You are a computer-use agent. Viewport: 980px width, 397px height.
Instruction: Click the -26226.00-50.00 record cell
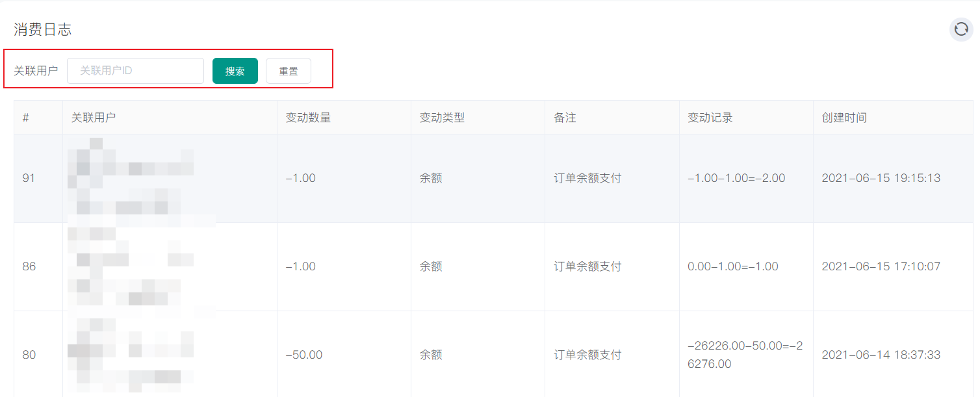(x=745, y=355)
